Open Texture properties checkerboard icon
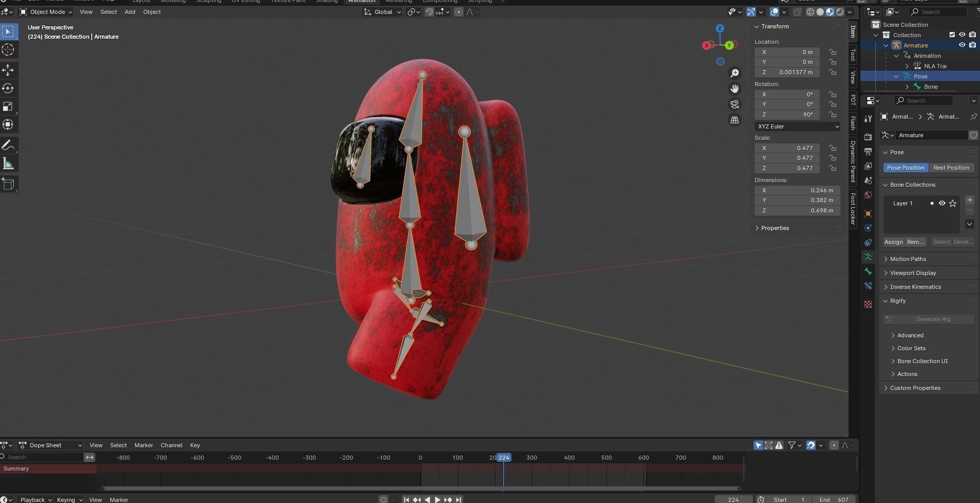Screen dimensions: 980x503 point(868,304)
